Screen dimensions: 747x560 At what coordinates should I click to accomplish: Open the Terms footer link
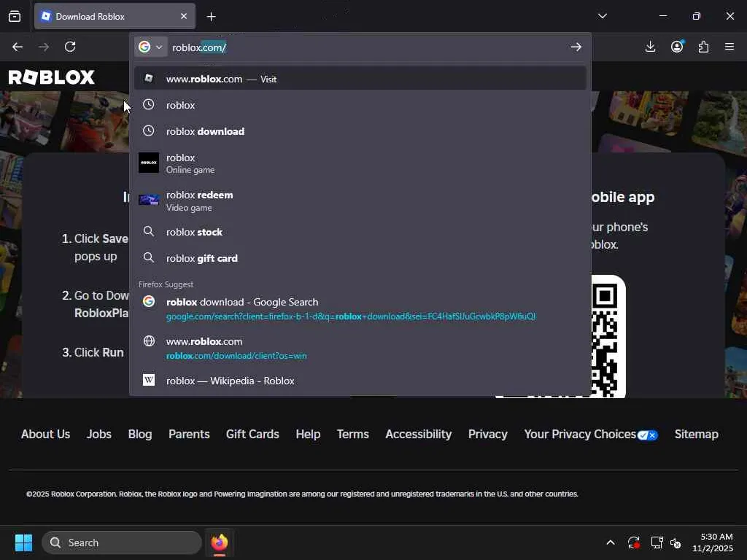click(352, 435)
